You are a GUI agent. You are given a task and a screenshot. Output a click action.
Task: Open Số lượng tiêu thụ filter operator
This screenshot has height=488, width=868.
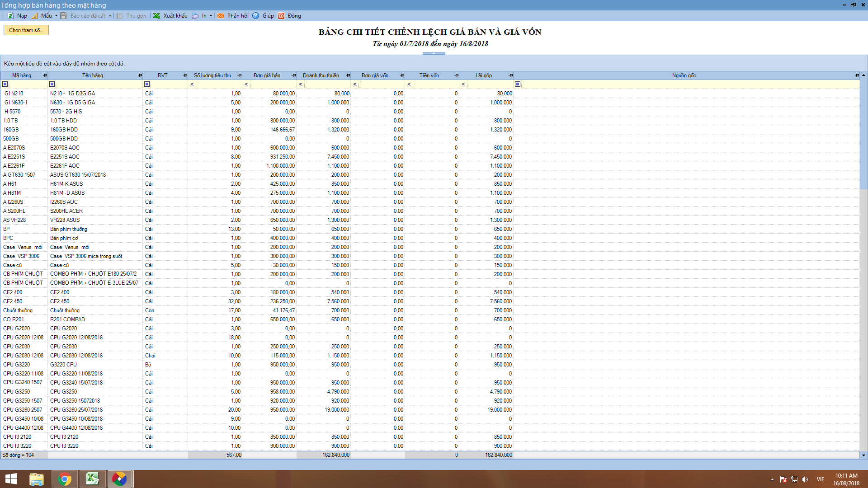click(192, 84)
